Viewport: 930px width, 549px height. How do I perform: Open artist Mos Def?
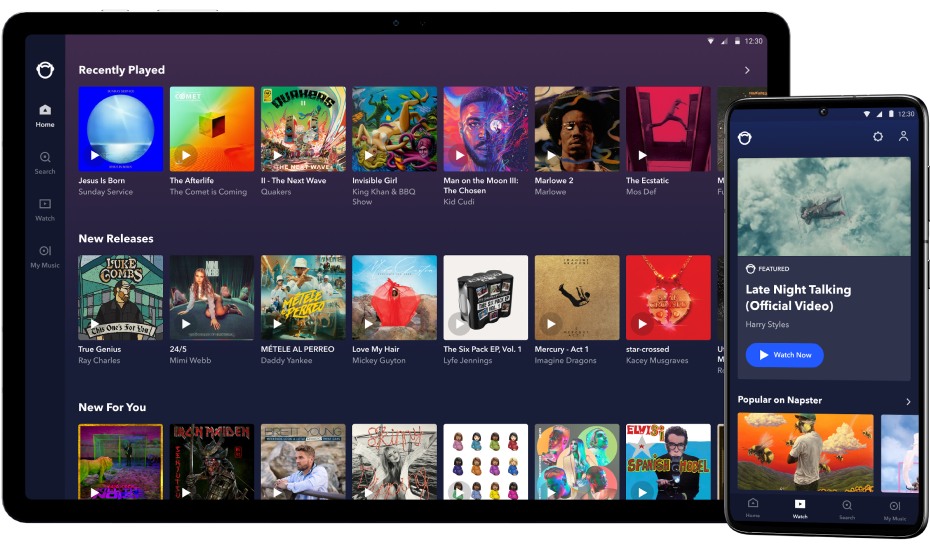(641, 191)
